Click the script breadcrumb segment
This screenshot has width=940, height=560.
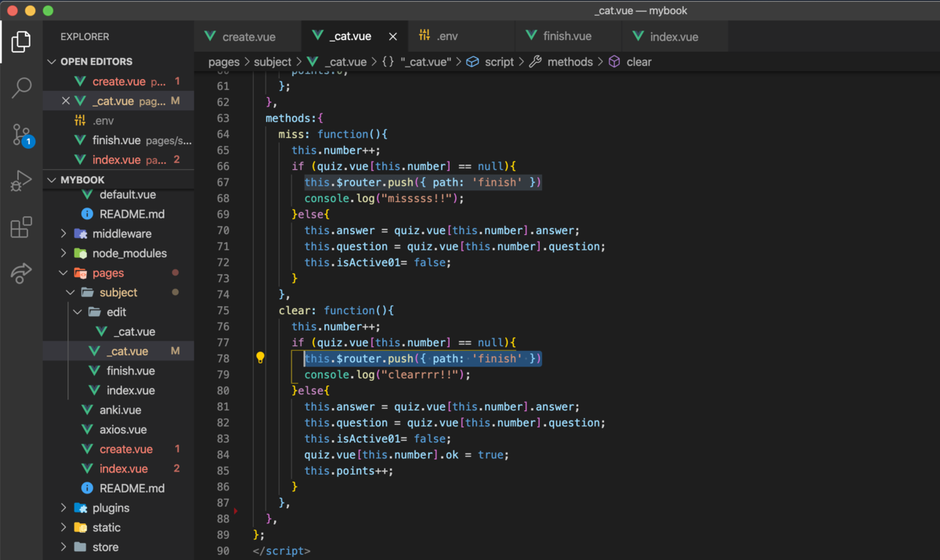[x=500, y=62]
